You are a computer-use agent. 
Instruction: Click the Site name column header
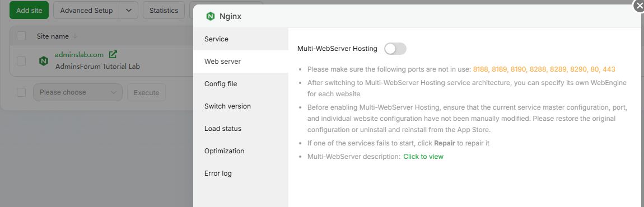[53, 36]
